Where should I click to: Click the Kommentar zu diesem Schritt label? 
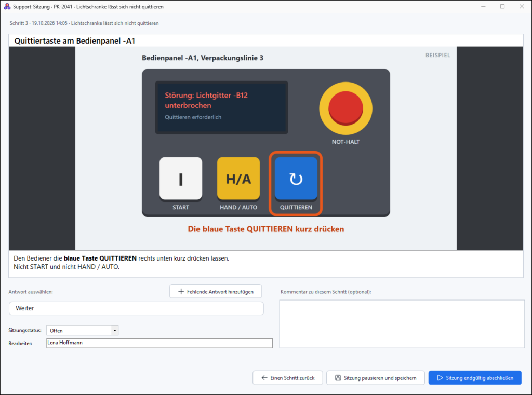326,292
